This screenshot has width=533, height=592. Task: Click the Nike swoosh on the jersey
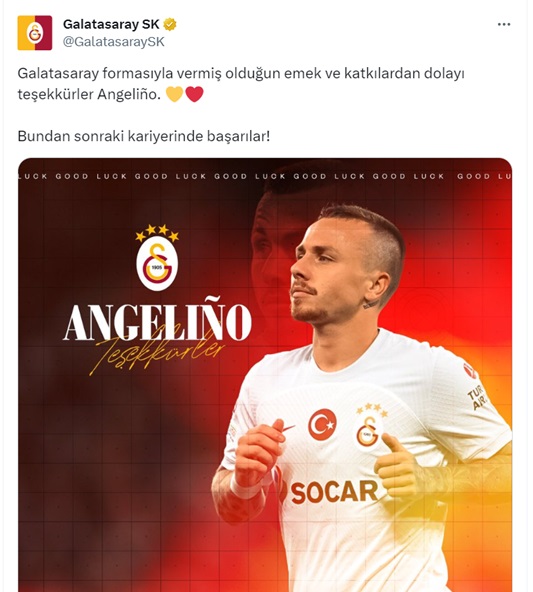(x=289, y=428)
